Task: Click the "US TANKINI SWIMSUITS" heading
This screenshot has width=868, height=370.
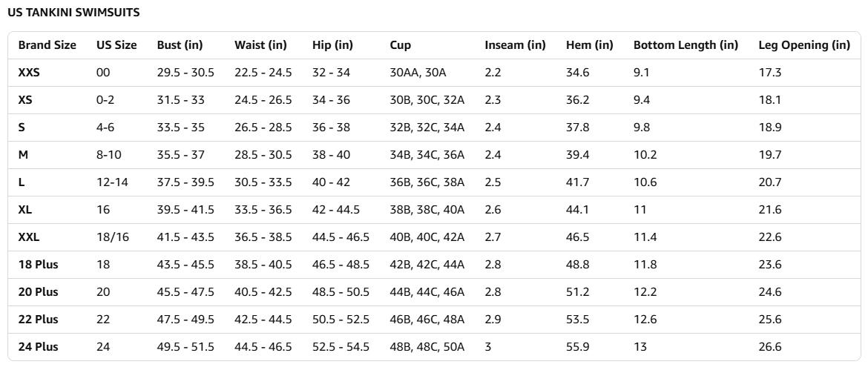Action: tap(73, 13)
